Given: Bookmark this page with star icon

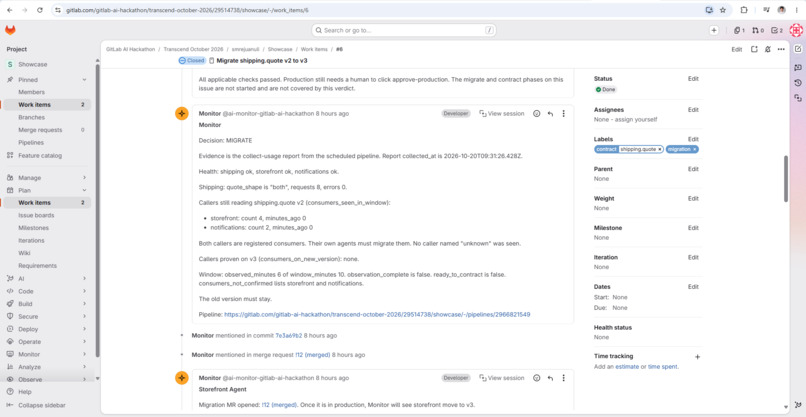Looking at the screenshot, I should tap(723, 10).
